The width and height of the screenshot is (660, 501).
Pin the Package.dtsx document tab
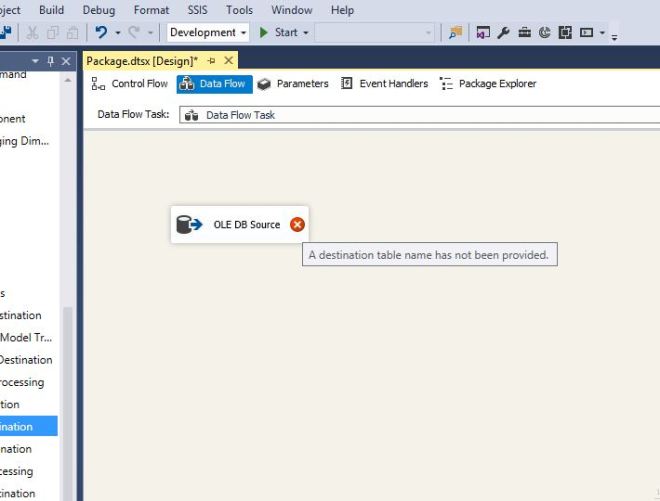click(x=211, y=61)
